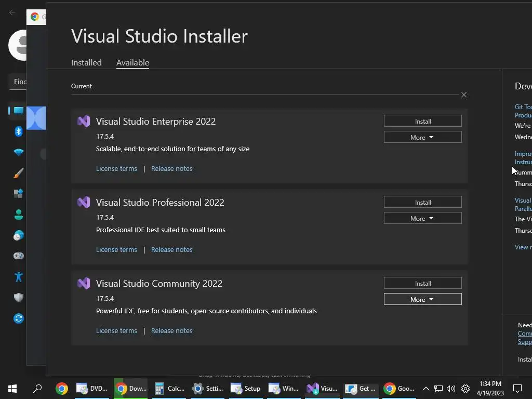Expand More dropdown for Enterprise 2022

point(422,137)
